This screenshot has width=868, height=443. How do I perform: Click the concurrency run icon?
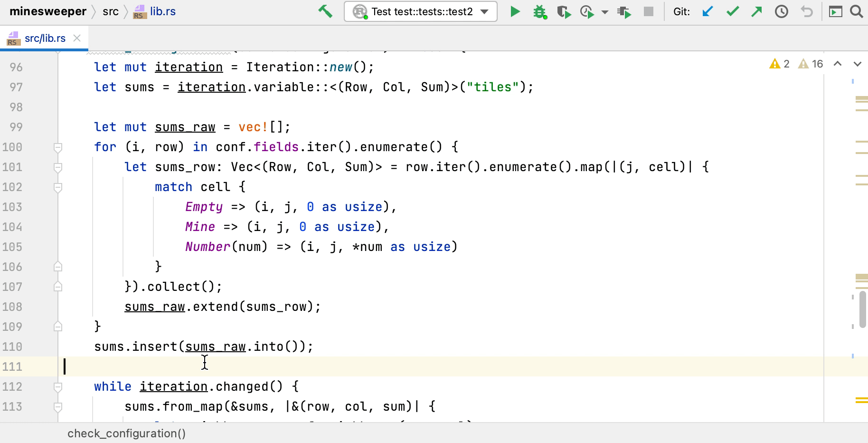[x=624, y=11]
